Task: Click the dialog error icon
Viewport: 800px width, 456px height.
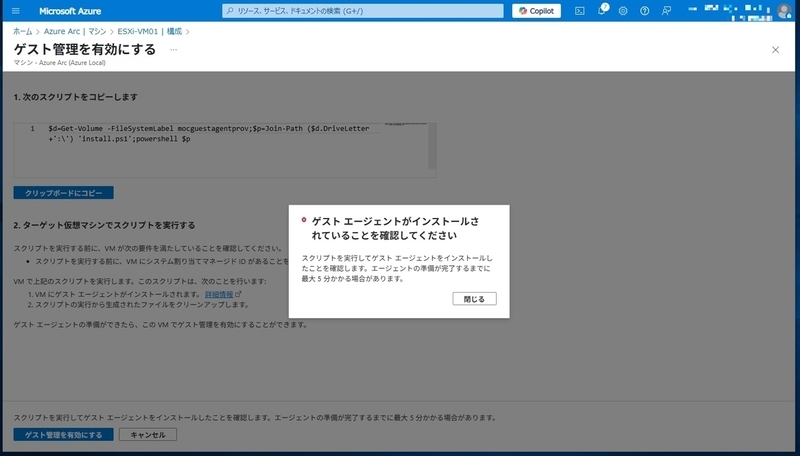Action: point(304,220)
